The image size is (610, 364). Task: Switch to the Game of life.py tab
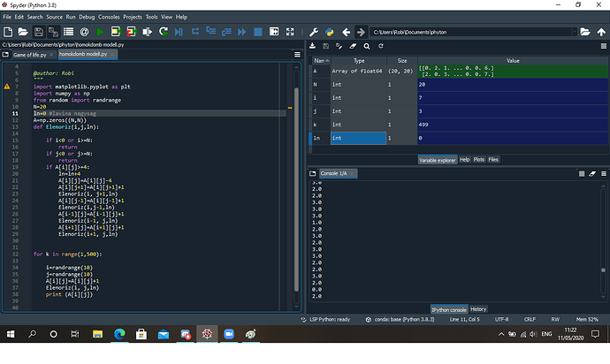coord(30,55)
